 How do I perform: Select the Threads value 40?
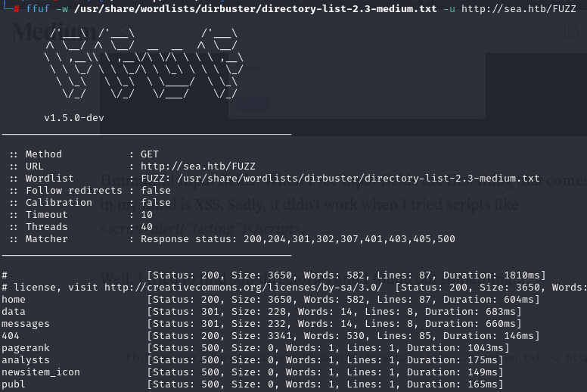click(147, 227)
